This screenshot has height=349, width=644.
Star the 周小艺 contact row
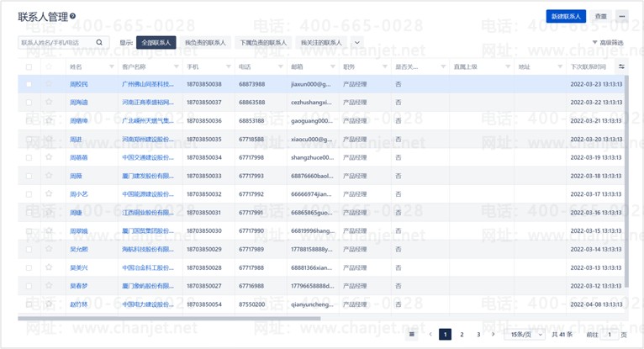click(x=49, y=193)
